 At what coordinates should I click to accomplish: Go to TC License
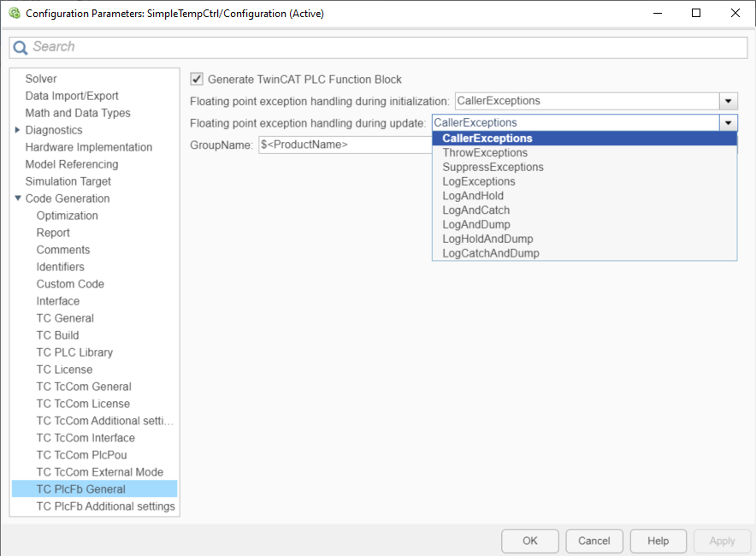[x=64, y=370]
